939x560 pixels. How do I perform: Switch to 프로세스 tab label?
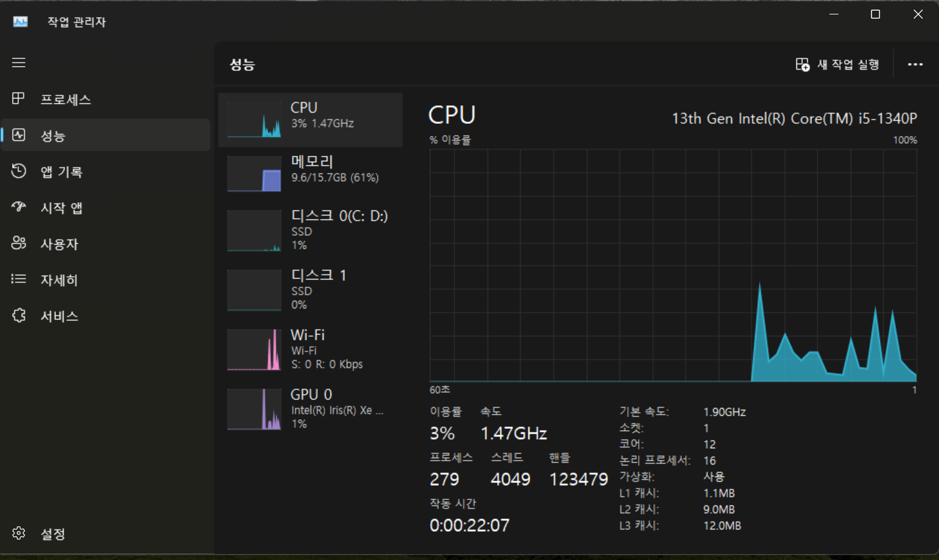tap(66, 99)
